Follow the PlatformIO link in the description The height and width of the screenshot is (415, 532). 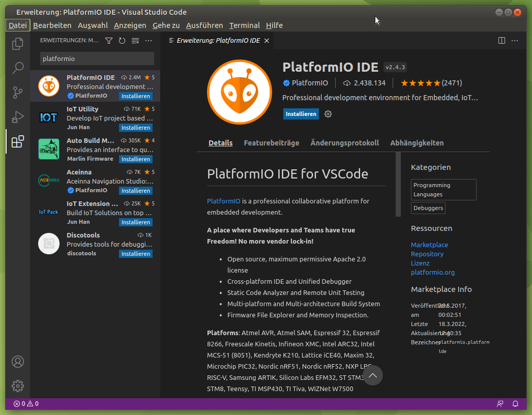224,201
